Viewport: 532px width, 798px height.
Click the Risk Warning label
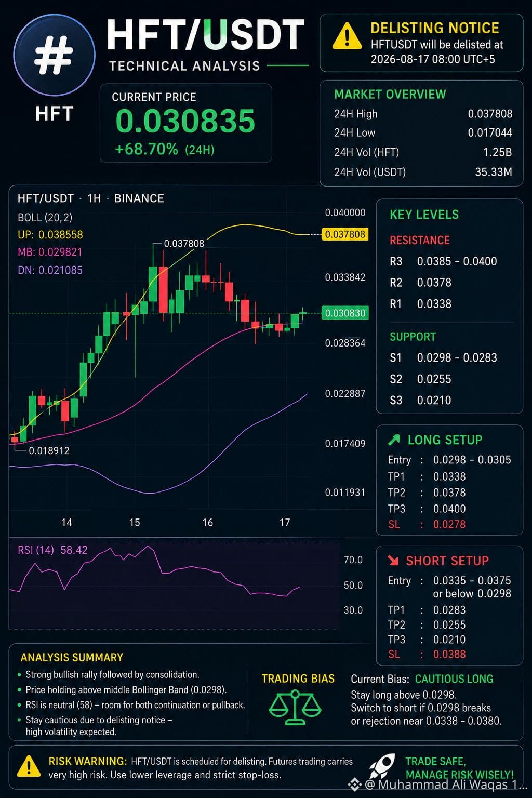point(87,761)
